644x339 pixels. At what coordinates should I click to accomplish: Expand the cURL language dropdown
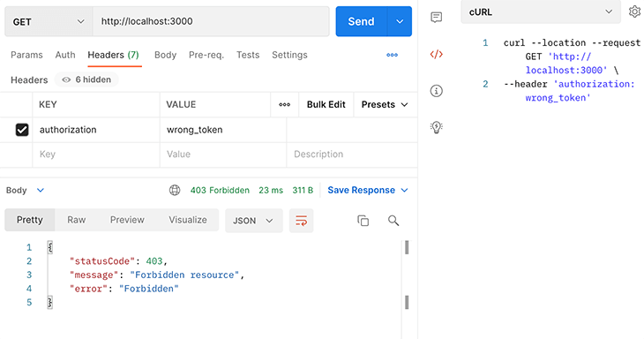click(541, 12)
